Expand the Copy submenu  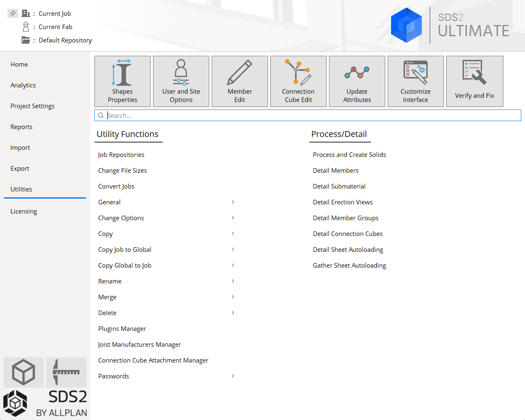(233, 234)
